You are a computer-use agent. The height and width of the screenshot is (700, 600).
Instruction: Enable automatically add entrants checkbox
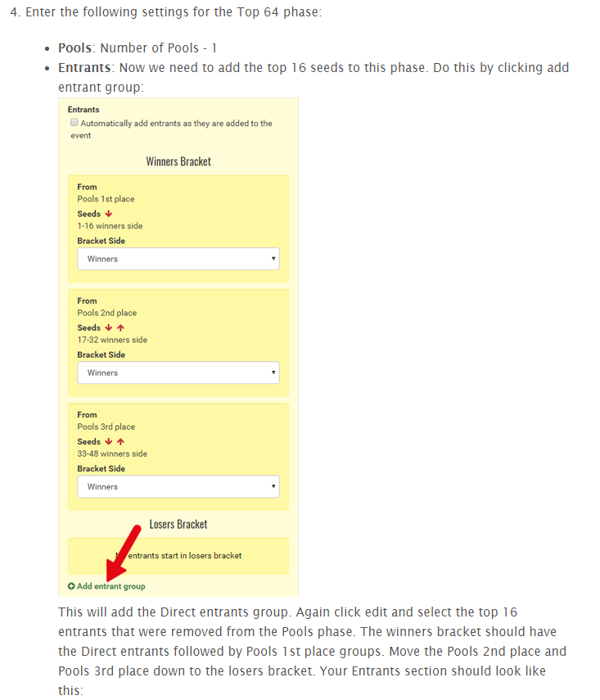[74, 122]
